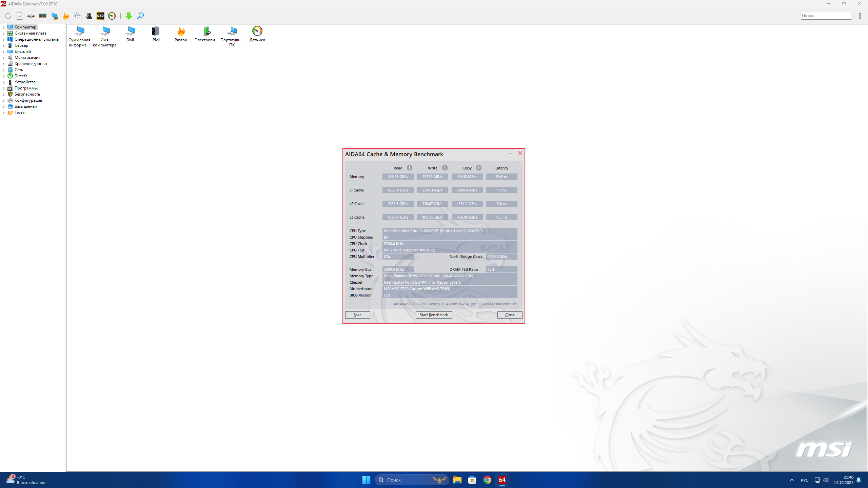Open Google Chrome from the taskbar
Viewport: 868px width, 488px height.
pos(487,480)
